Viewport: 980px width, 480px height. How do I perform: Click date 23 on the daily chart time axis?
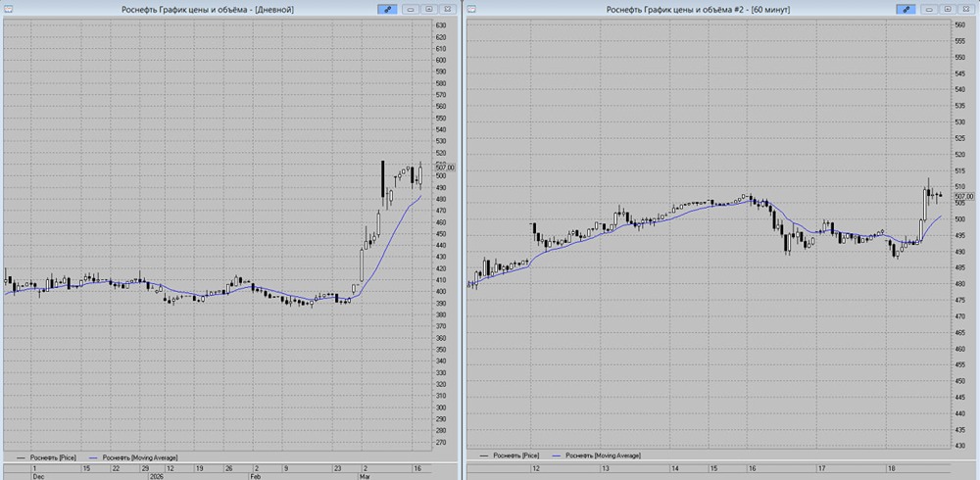337,468
